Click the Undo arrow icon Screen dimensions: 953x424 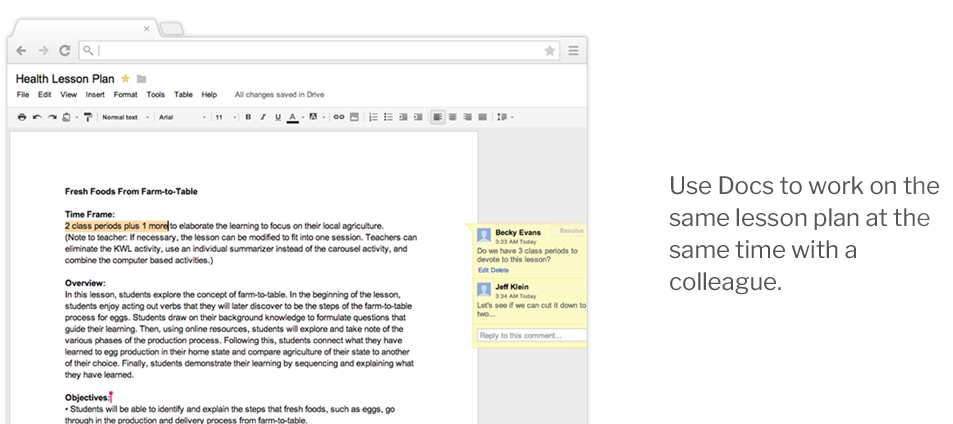coord(37,117)
